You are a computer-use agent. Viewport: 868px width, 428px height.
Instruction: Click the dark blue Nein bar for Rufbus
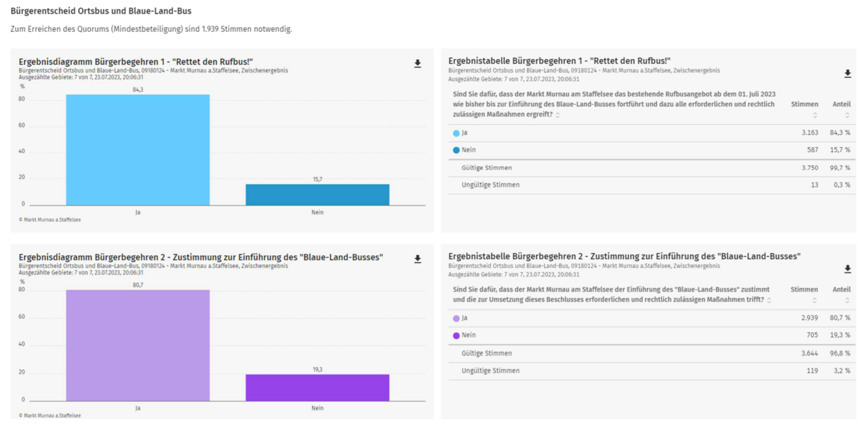317,195
